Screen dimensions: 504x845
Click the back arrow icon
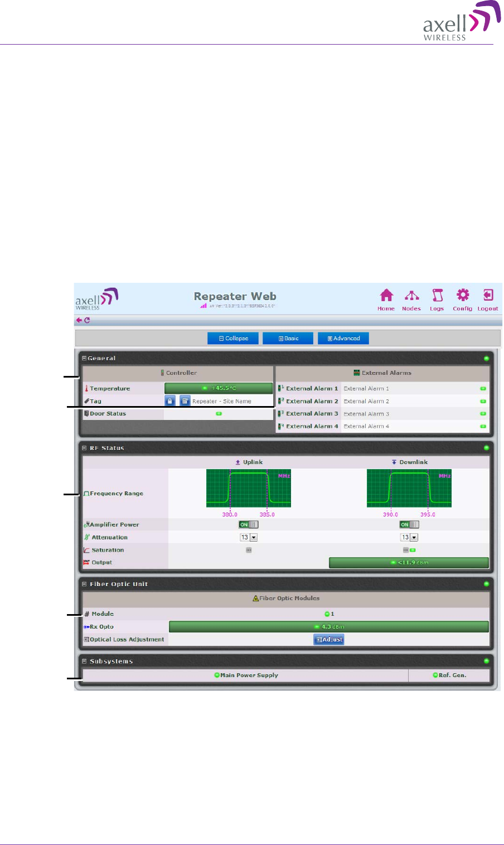click(x=79, y=320)
